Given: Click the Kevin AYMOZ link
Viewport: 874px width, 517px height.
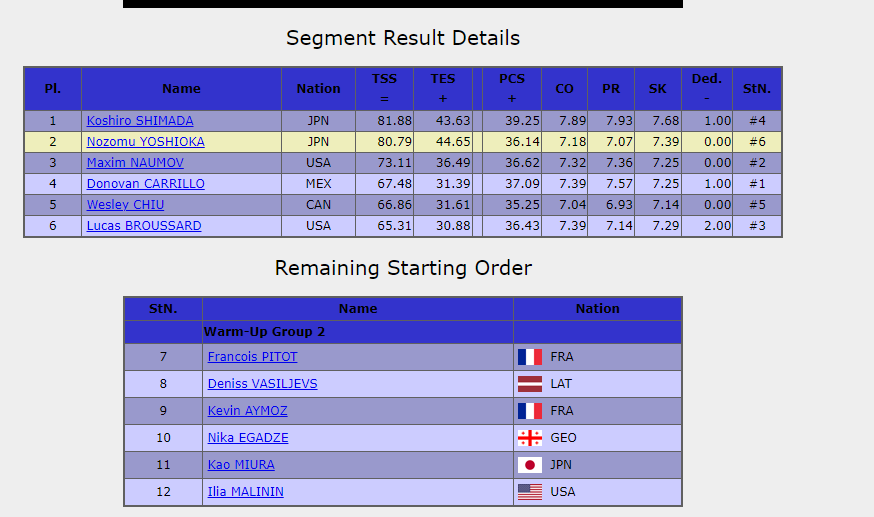Looking at the screenshot, I should [246, 411].
